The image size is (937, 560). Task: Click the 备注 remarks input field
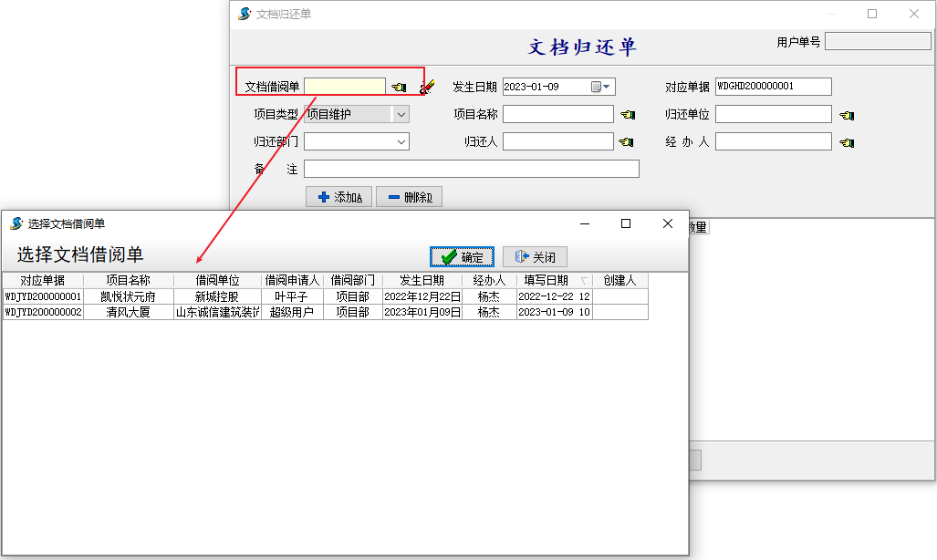471,170
